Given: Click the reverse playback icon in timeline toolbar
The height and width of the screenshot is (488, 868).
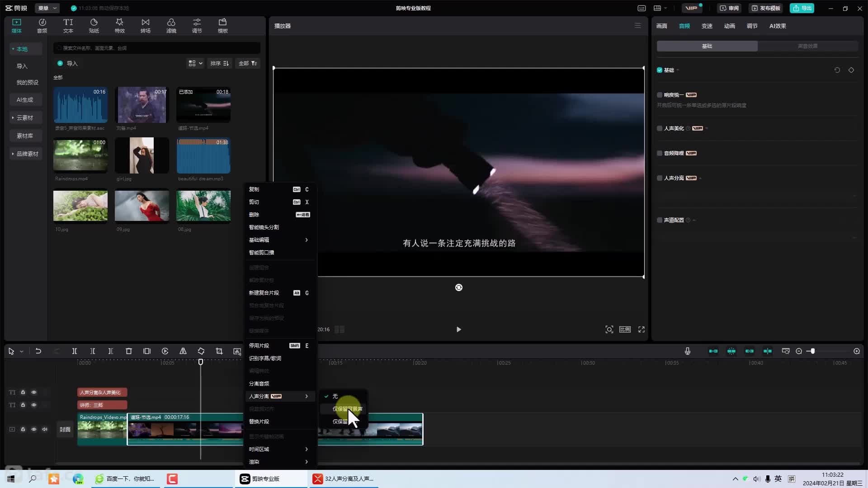Looking at the screenshot, I should click(165, 351).
